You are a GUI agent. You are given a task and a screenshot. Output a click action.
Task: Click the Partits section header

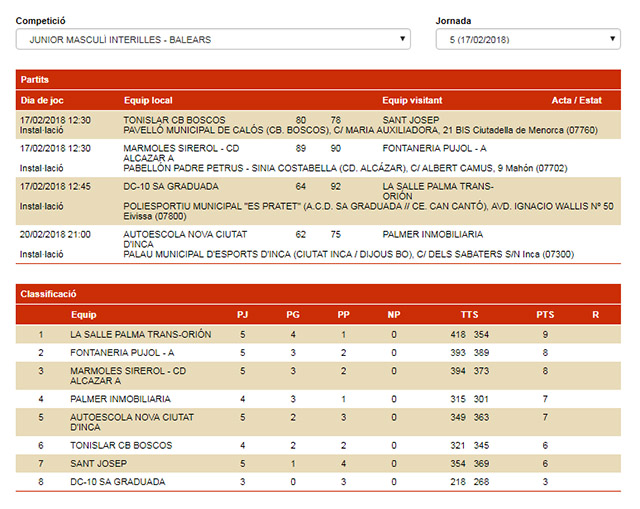pyautogui.click(x=36, y=79)
